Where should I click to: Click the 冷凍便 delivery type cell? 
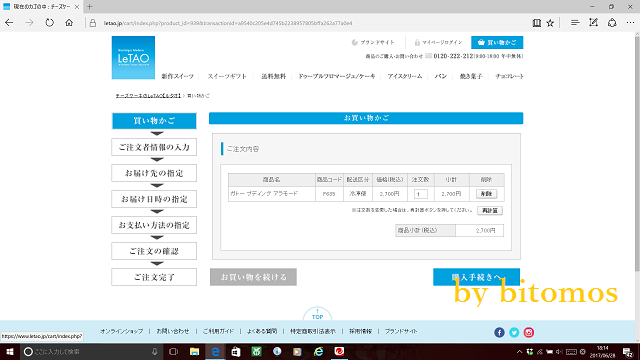358,194
